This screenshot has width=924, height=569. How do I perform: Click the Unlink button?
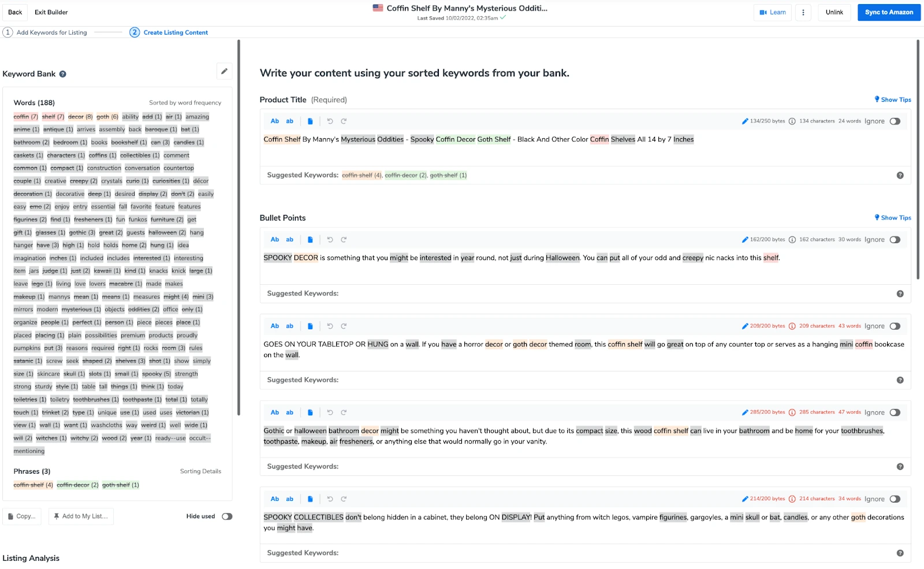(834, 12)
